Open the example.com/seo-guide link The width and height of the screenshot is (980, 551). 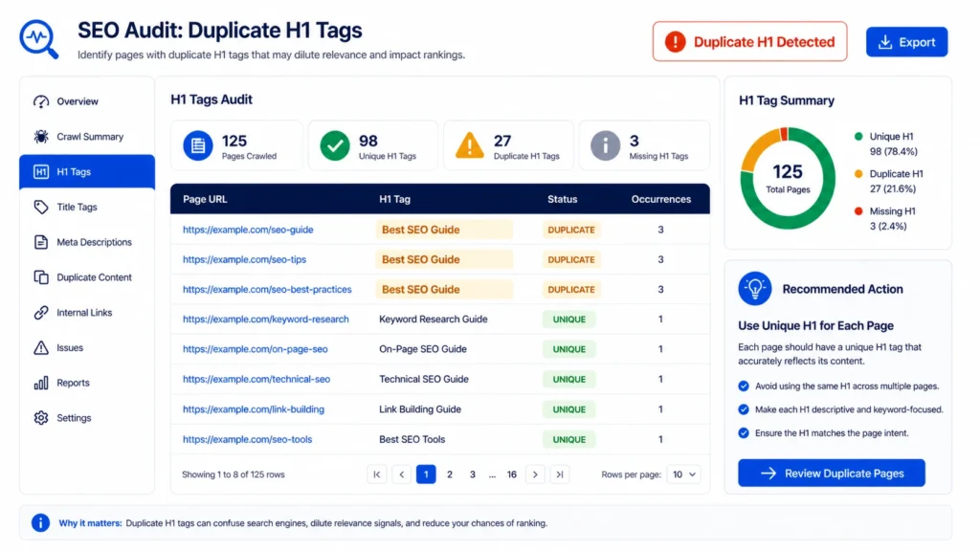pyautogui.click(x=248, y=230)
